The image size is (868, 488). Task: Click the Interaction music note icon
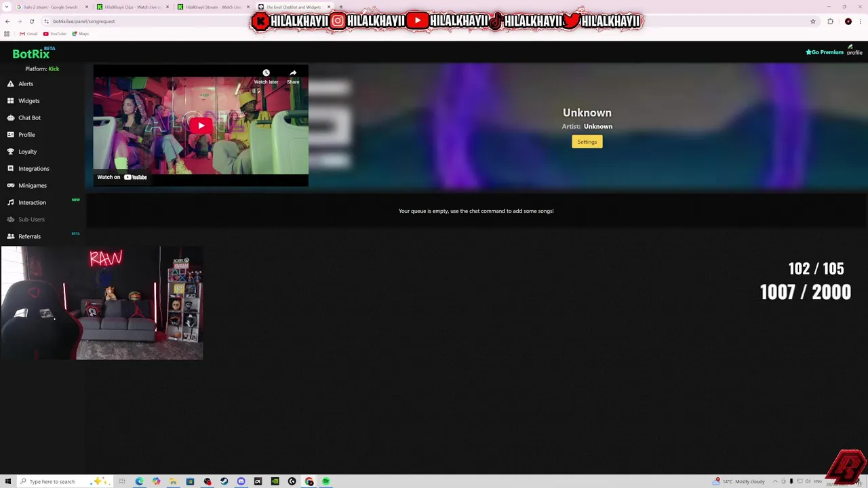click(10, 203)
